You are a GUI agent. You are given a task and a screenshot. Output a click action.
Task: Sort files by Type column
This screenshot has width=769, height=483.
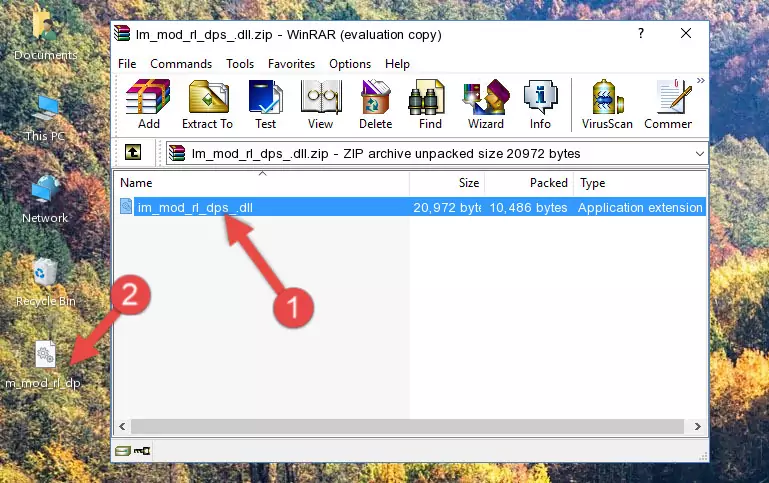click(640, 183)
